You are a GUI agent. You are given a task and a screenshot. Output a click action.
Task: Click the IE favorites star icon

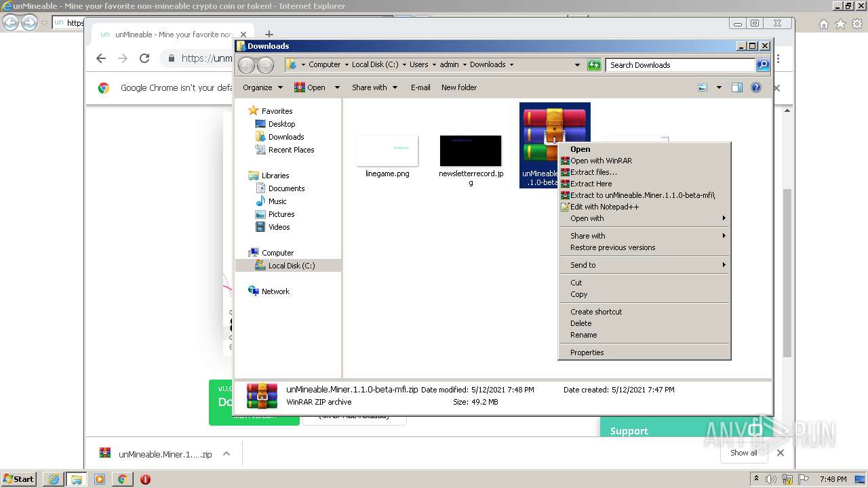840,24
